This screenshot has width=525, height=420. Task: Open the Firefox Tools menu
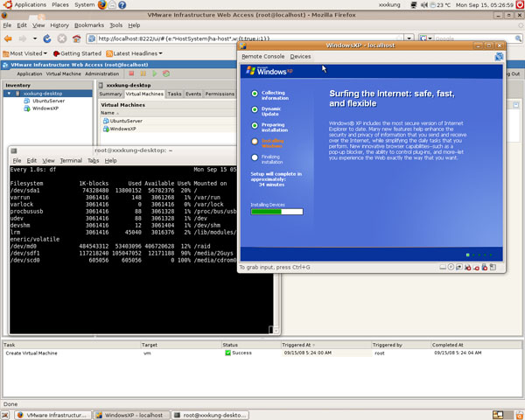click(x=115, y=25)
